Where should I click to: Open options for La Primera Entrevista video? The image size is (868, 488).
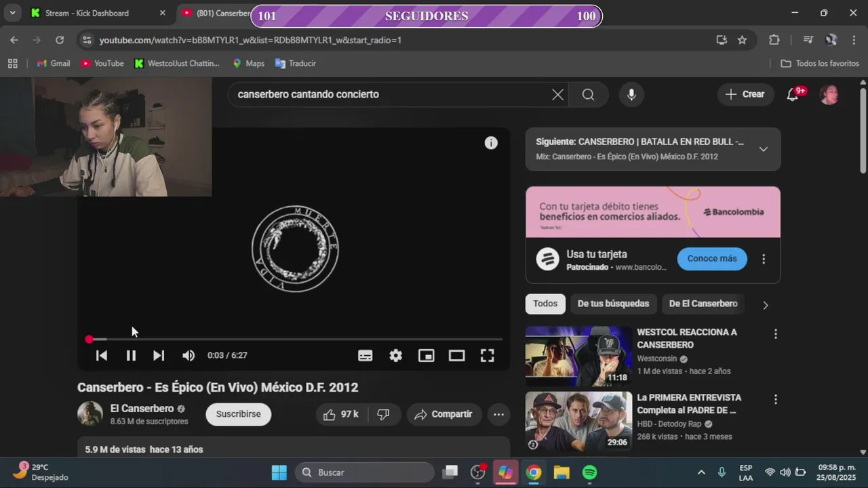point(776,399)
